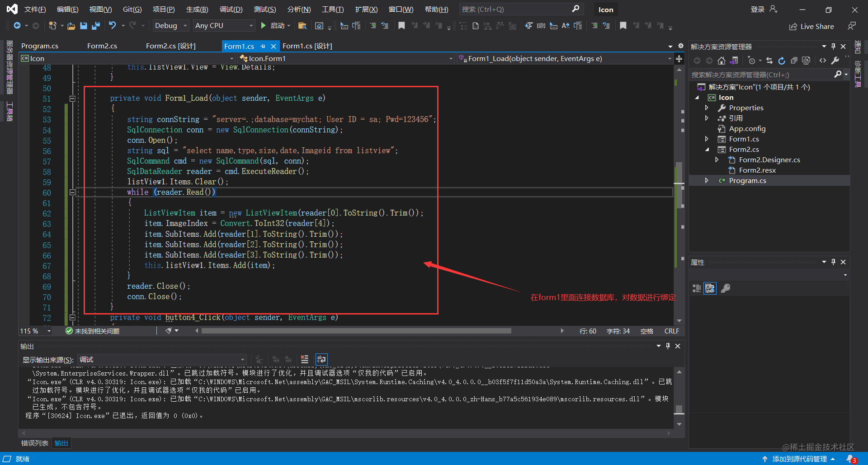868x465 pixels.
Task: Click Sync with Active Document icon
Action: coord(769,61)
